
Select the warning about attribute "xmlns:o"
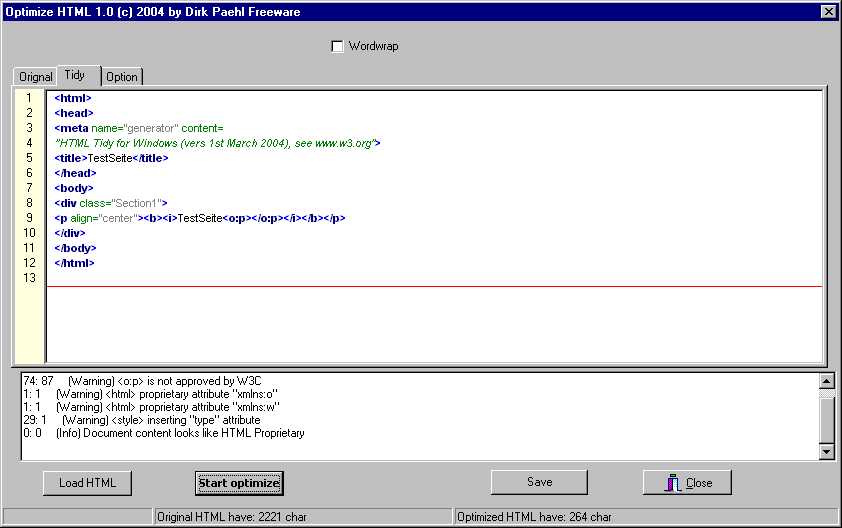pos(151,394)
